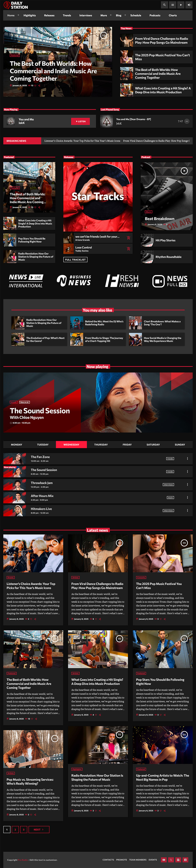Go to pagination page 2
The height and width of the screenshot is (868, 196).
[x=15, y=830]
